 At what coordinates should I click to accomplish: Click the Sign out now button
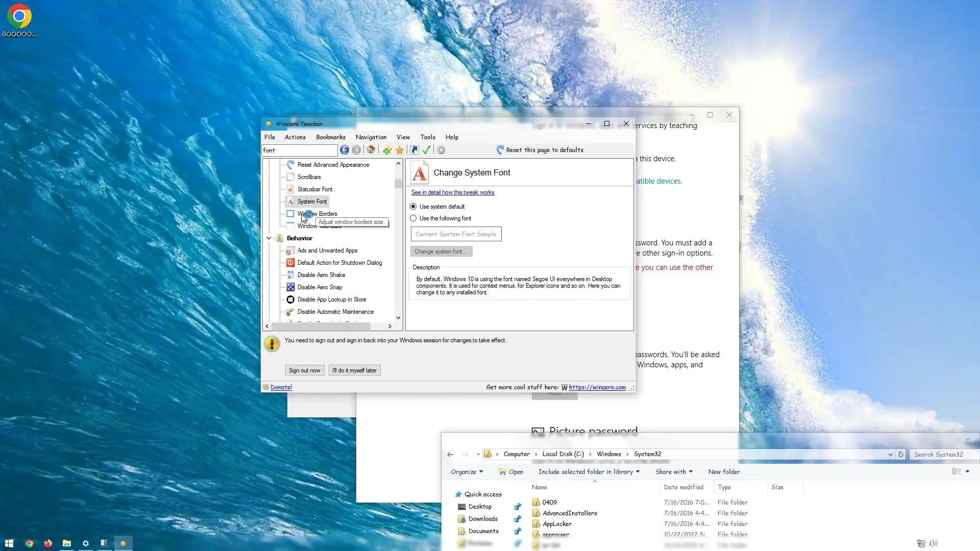[304, 370]
